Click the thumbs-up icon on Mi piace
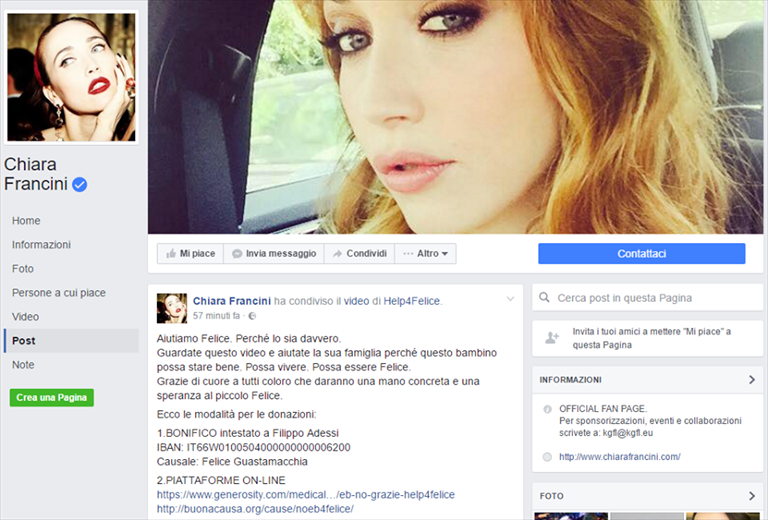This screenshot has width=768, height=520. 171,254
